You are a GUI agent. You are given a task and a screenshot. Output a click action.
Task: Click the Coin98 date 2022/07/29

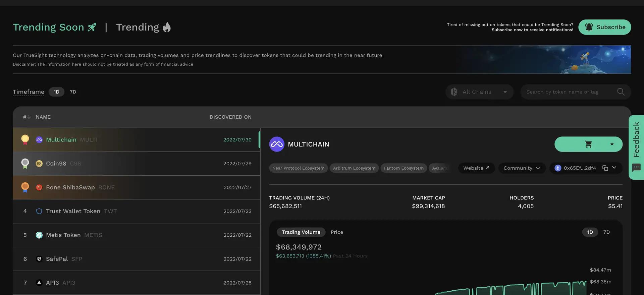coord(237,164)
